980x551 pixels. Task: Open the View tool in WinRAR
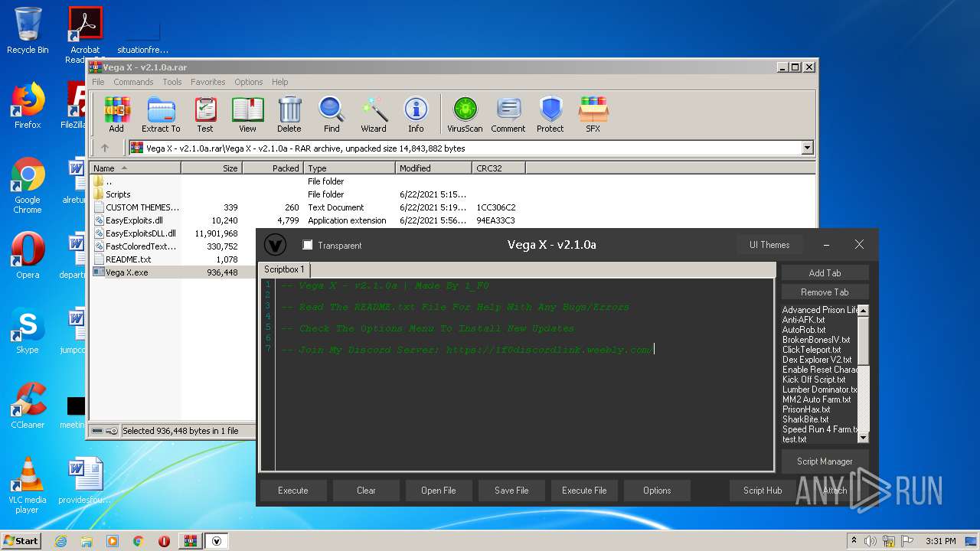click(247, 115)
